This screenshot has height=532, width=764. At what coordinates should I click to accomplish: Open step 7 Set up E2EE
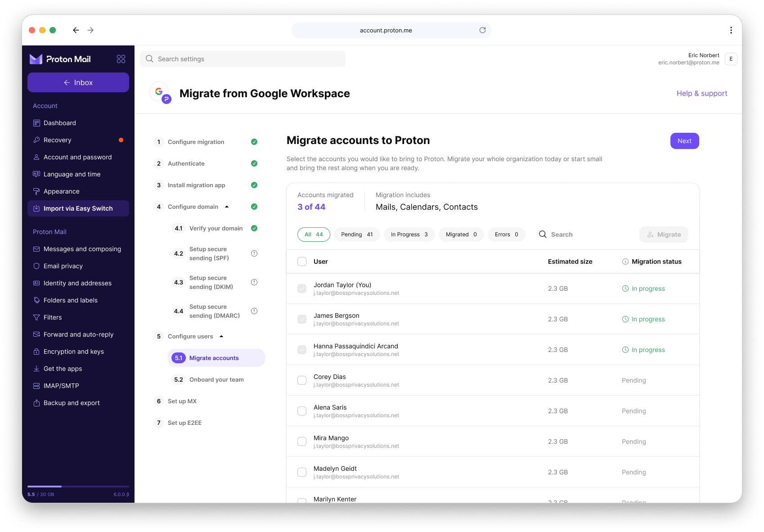(x=178, y=423)
